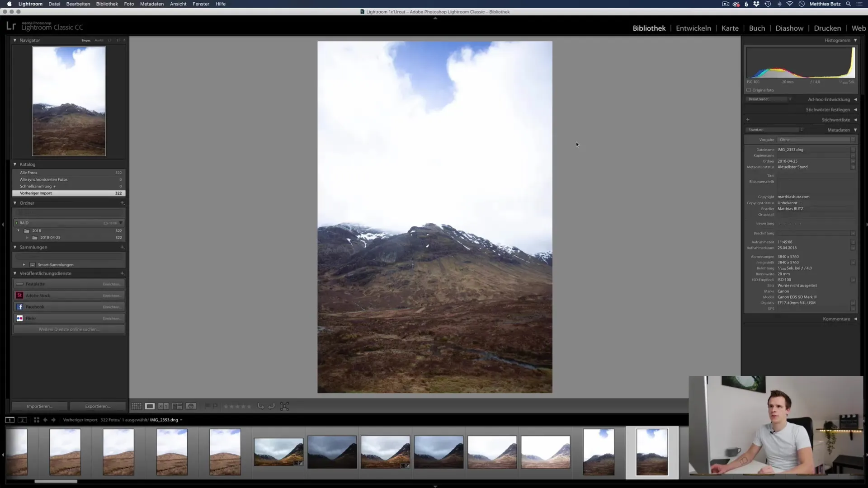
Task: Open the Ansicht menu
Action: [x=178, y=4]
